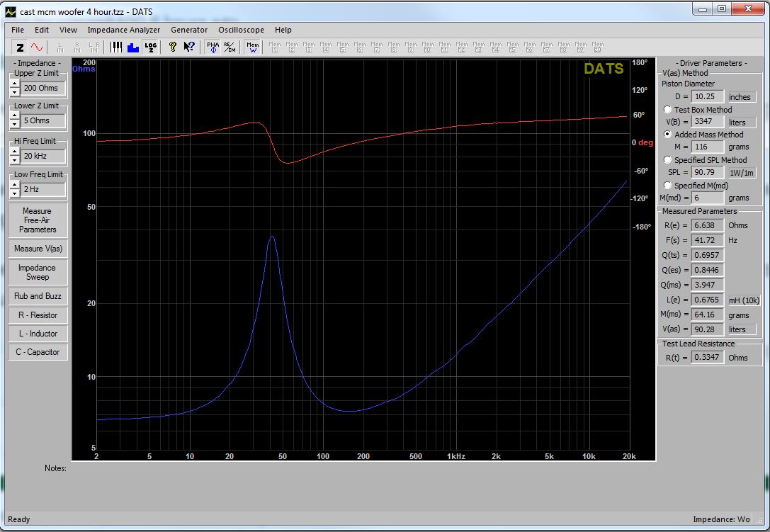
Task: Click the C - Capacitor button
Action: pyautogui.click(x=38, y=352)
